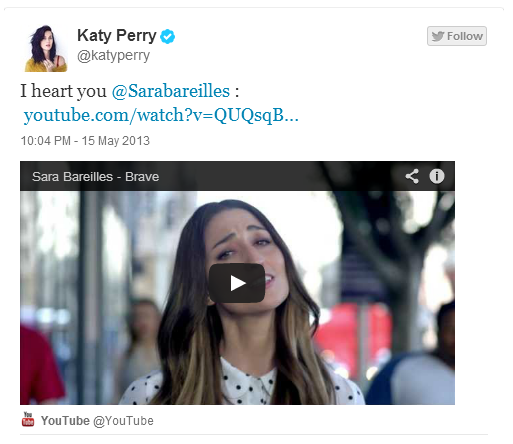Click the 10:04 PM - 15 May 2013 timestamp

pos(85,141)
